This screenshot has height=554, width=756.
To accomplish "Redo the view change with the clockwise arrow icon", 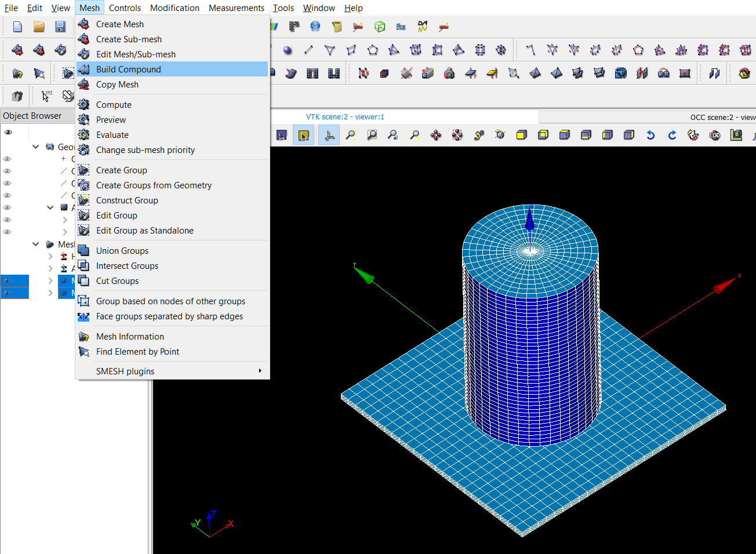I will (671, 135).
